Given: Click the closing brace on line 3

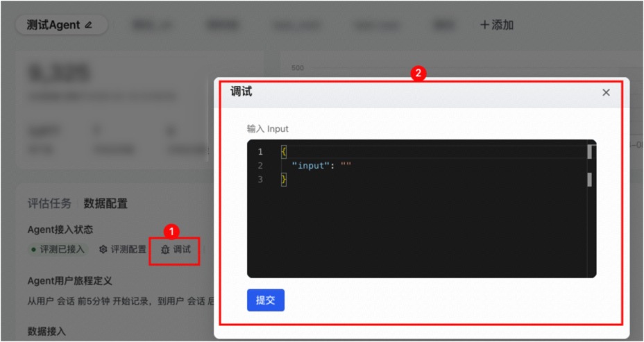Looking at the screenshot, I should click(283, 180).
